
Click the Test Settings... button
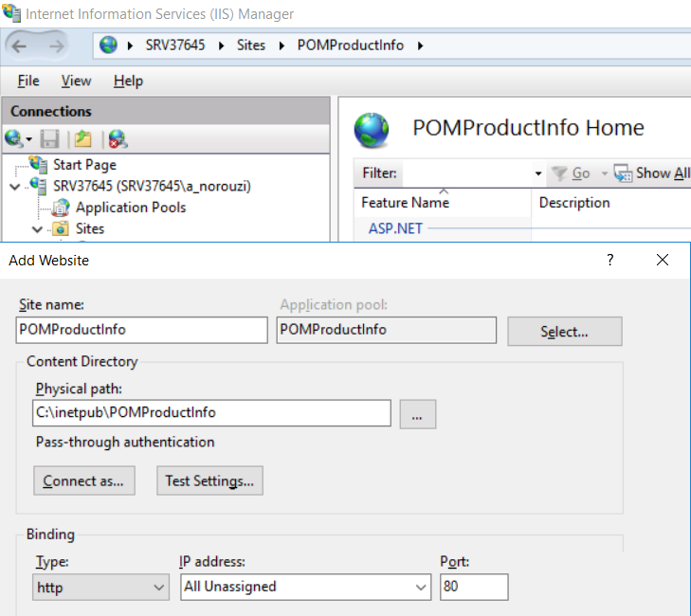pos(209,480)
